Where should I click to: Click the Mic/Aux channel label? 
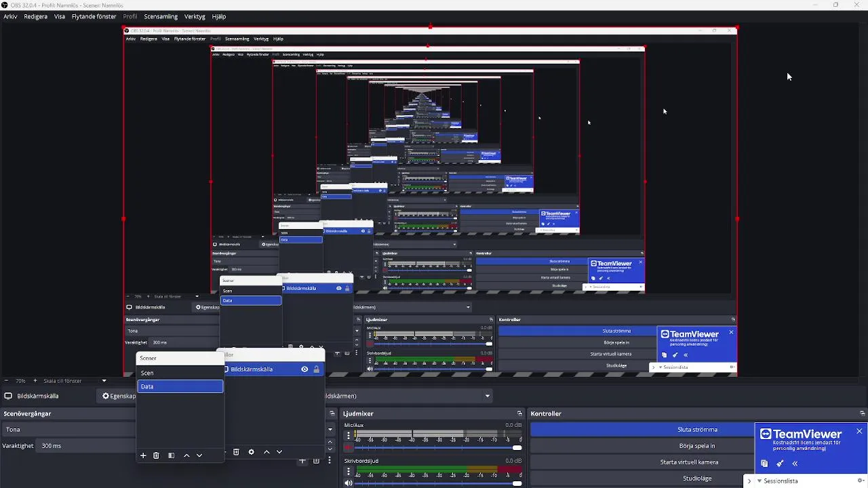point(354,425)
